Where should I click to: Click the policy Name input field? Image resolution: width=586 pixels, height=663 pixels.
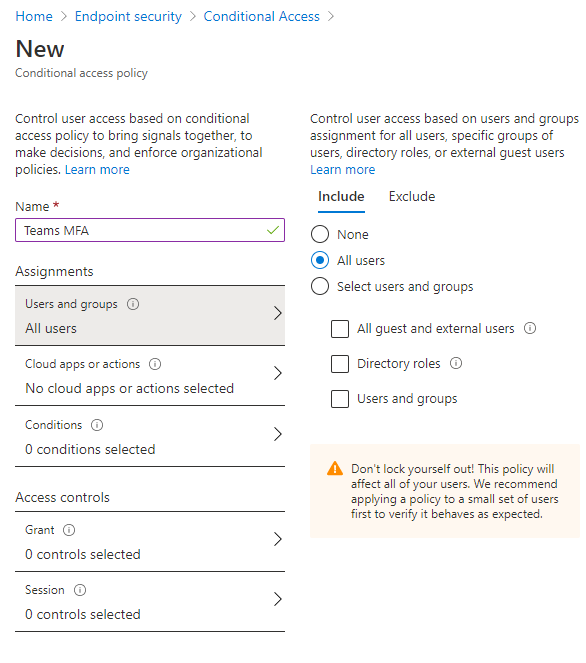point(150,230)
